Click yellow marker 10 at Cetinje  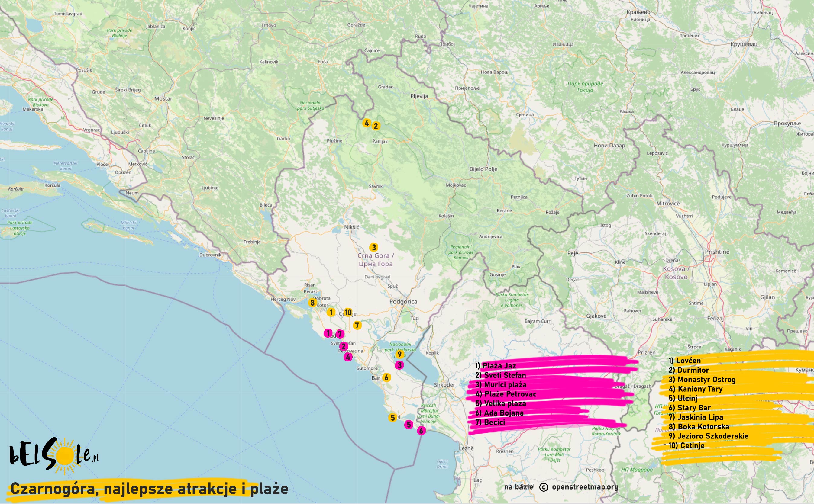pos(348,312)
